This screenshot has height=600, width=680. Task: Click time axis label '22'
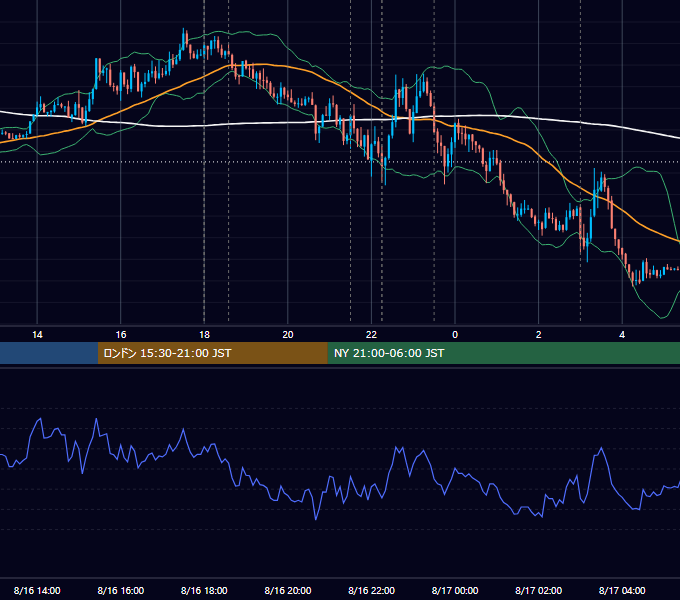(x=371, y=335)
